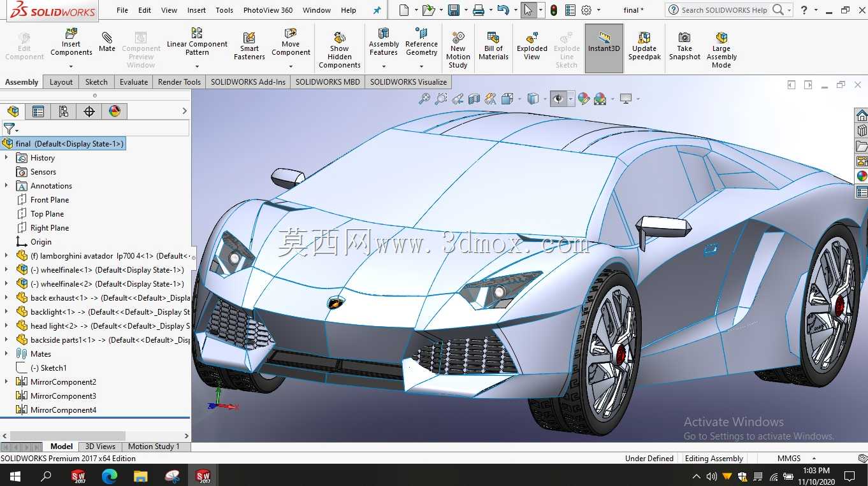Image resolution: width=868 pixels, height=486 pixels.
Task: Click the DisplayManager color wheel tab
Action: [115, 111]
